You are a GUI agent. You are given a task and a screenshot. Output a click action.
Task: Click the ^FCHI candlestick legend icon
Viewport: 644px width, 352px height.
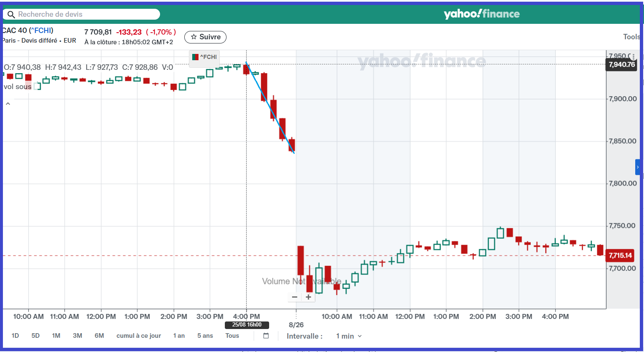(x=195, y=57)
